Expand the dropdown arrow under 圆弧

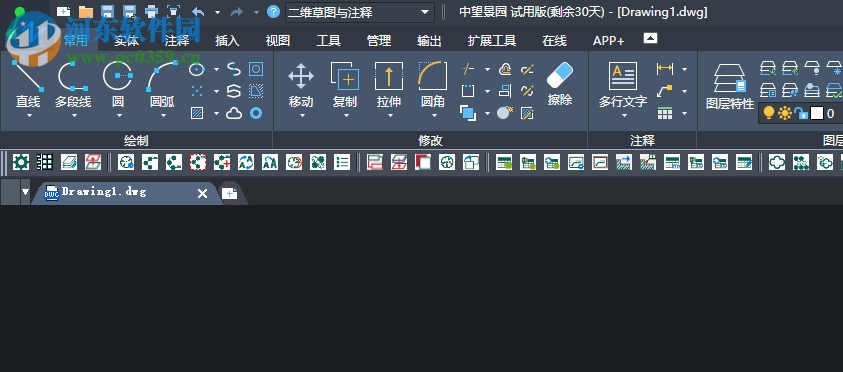pyautogui.click(x=162, y=115)
